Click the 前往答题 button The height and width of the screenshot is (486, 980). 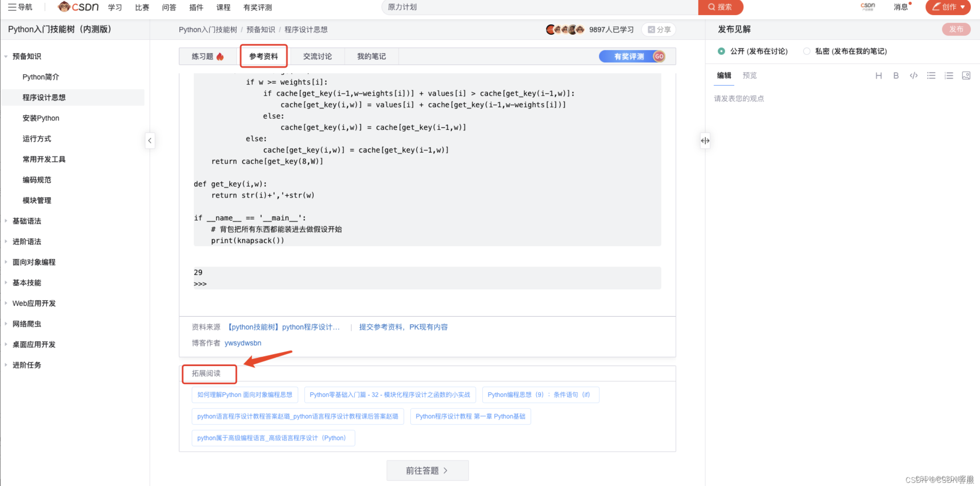pos(427,470)
